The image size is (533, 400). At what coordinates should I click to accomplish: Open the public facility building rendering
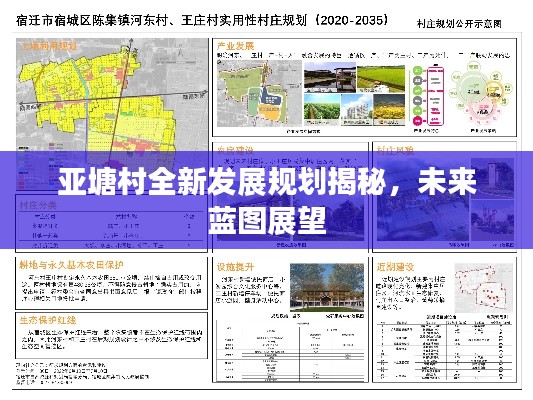pyautogui.click(x=327, y=288)
